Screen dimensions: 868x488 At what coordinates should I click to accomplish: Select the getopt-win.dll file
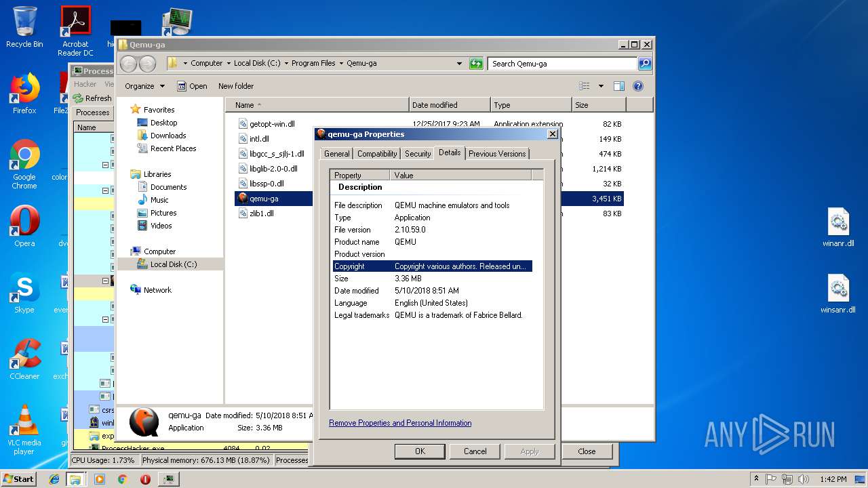click(x=272, y=124)
